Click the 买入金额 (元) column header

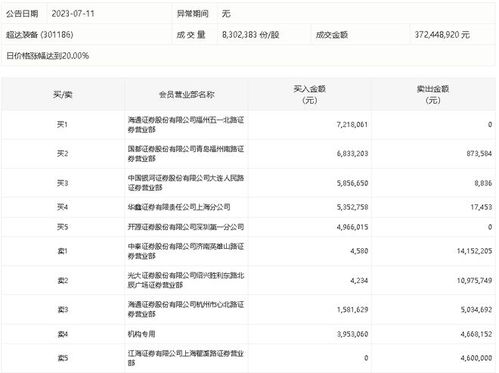point(310,94)
